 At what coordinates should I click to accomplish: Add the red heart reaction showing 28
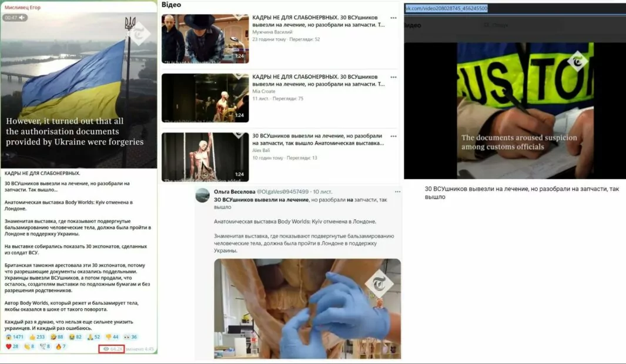[12, 346]
